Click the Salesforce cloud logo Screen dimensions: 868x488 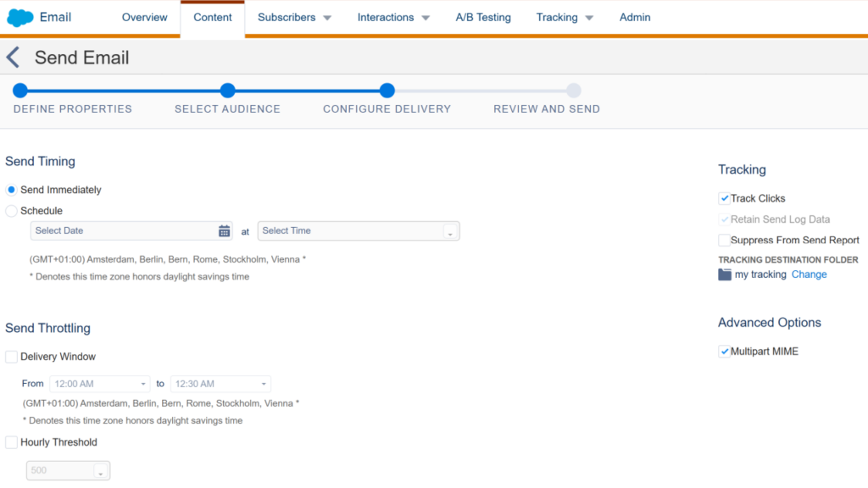(x=20, y=18)
